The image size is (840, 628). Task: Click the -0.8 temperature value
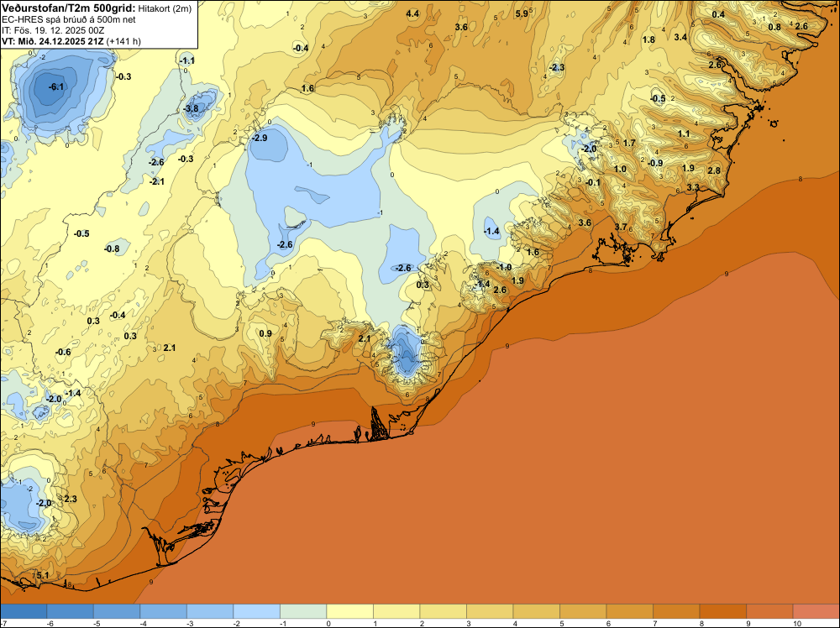tap(112, 249)
